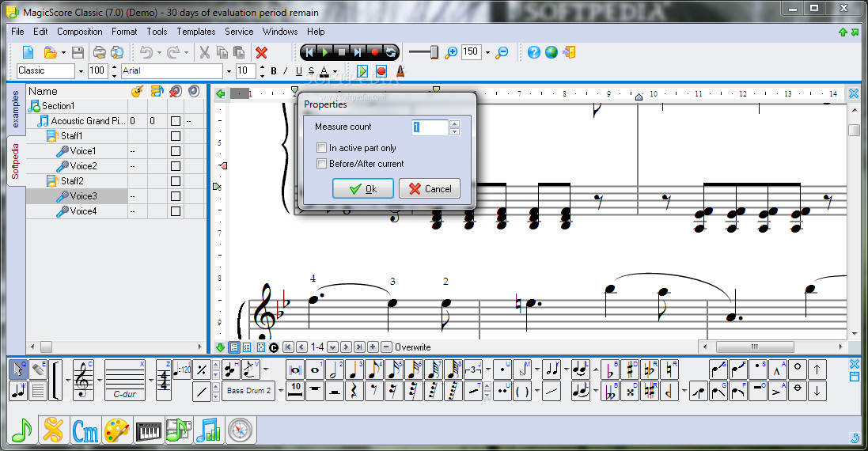Click the Print icon

(99, 52)
